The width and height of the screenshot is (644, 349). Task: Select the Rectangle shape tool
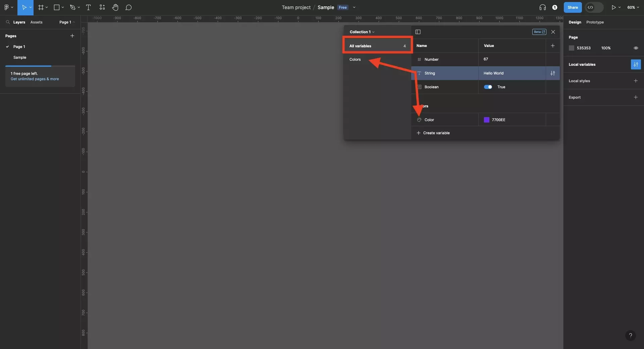(x=57, y=7)
